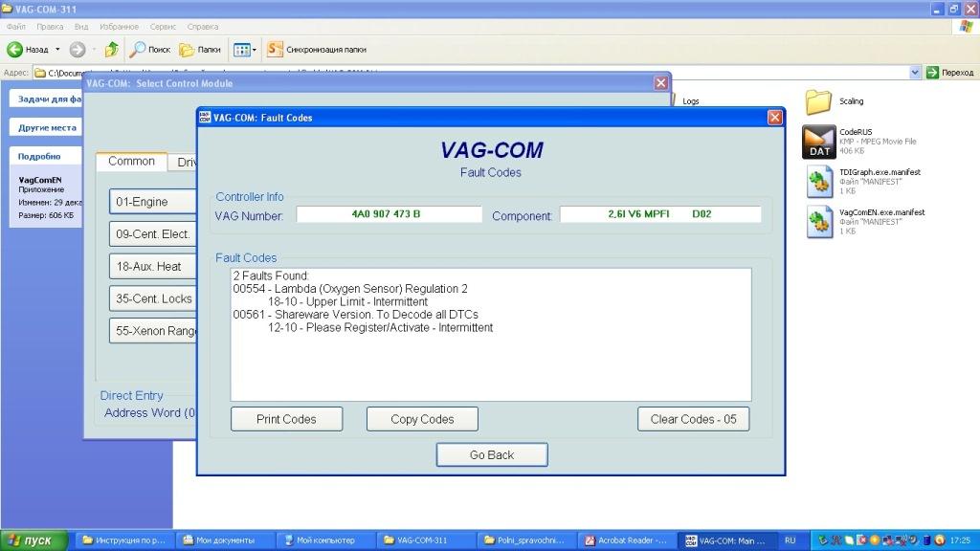Image resolution: width=980 pixels, height=551 pixels.
Task: Click the Fault Codes dialog title icon
Action: [205, 118]
